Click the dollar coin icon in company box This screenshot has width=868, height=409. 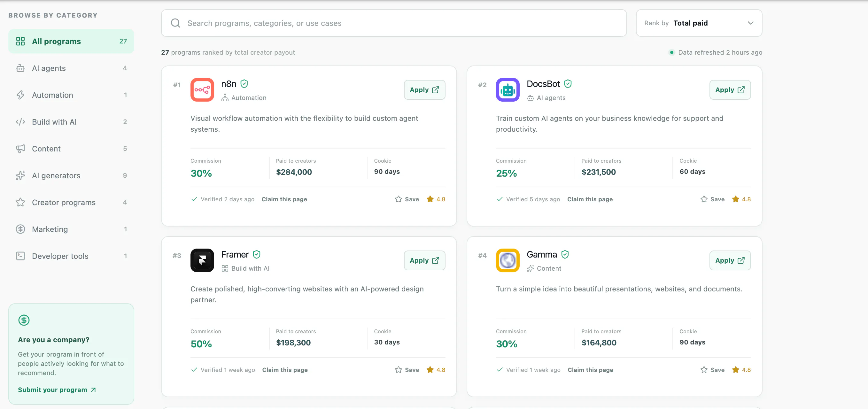point(24,320)
